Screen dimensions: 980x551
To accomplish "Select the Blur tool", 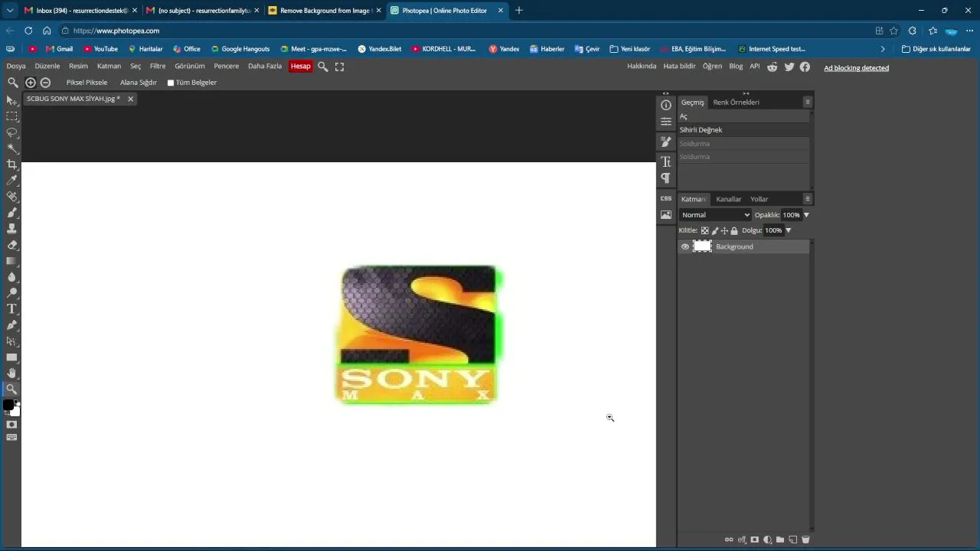I will (x=11, y=277).
